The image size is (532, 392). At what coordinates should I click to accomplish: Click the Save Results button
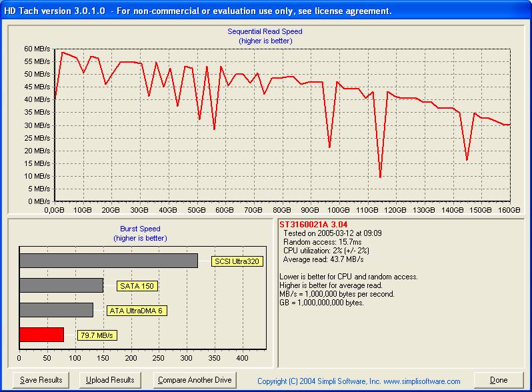click(41, 380)
